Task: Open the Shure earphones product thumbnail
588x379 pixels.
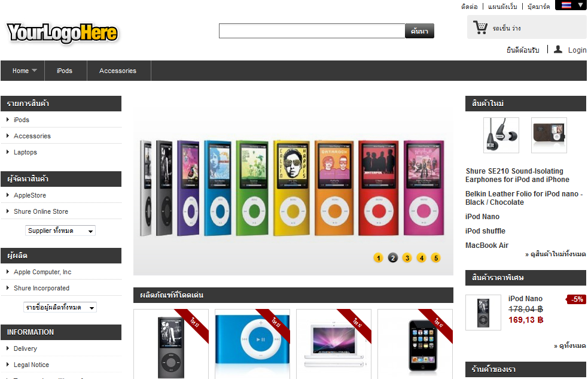Action: point(501,135)
